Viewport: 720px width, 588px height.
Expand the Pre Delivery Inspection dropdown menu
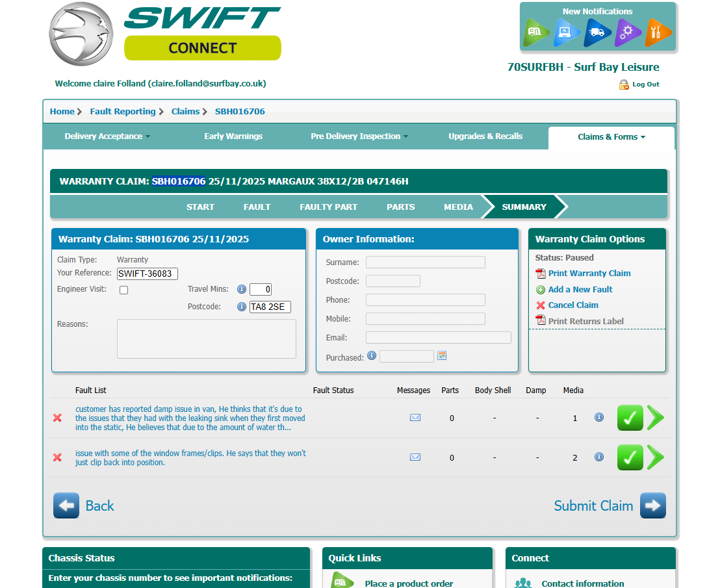[359, 136]
